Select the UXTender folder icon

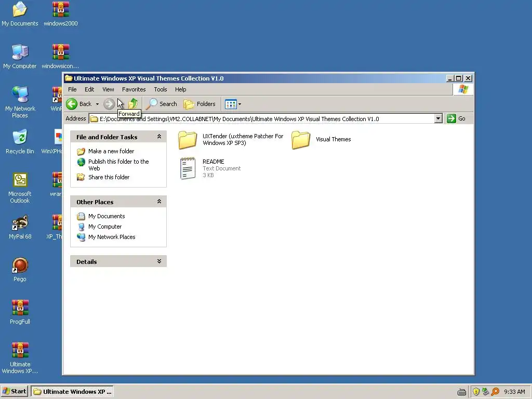tap(187, 140)
